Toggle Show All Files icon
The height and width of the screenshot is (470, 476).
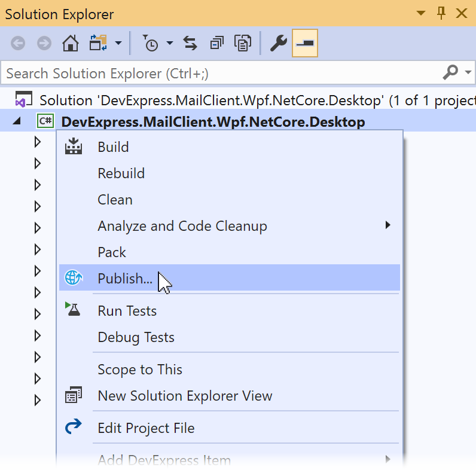coord(243,43)
